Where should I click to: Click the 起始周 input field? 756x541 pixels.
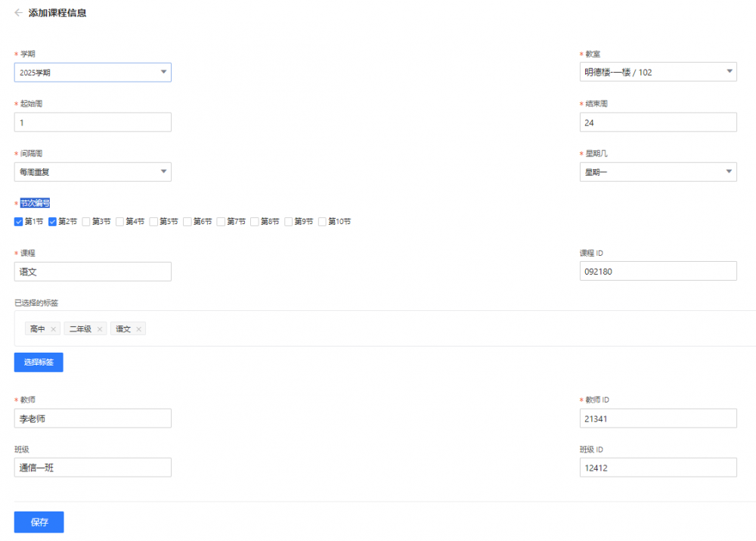tap(92, 123)
